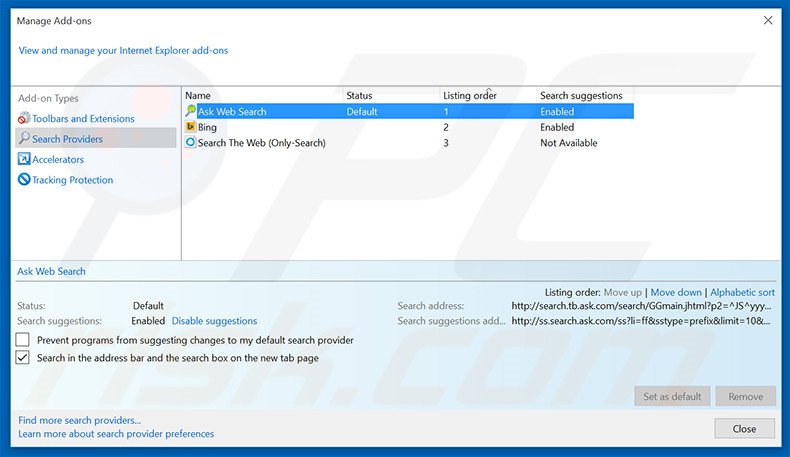This screenshot has height=457, width=790.
Task: Click the Search The Web provider icon
Action: (x=190, y=143)
